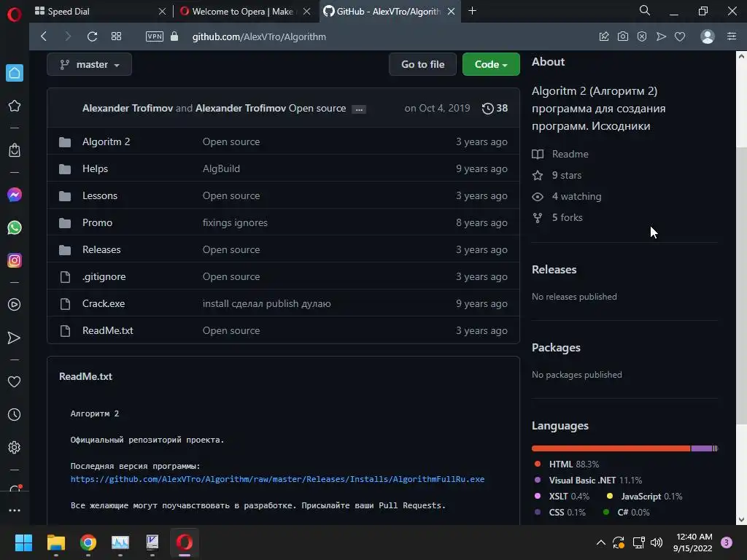Open a new tab with plus button

[x=472, y=11]
